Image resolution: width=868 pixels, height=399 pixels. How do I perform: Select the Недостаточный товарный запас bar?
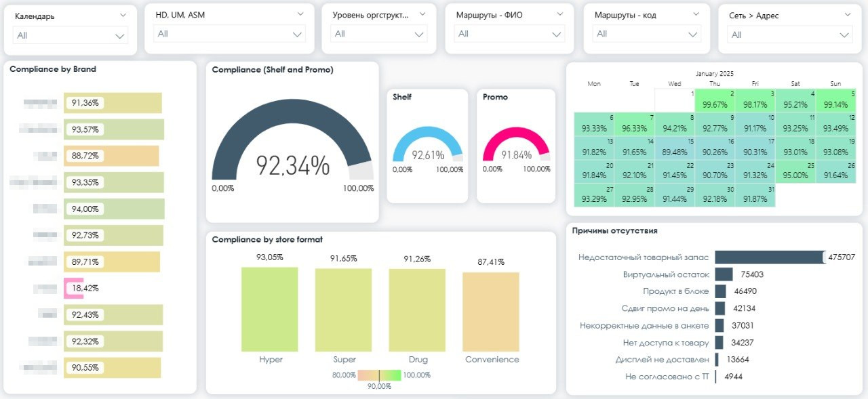(x=770, y=257)
